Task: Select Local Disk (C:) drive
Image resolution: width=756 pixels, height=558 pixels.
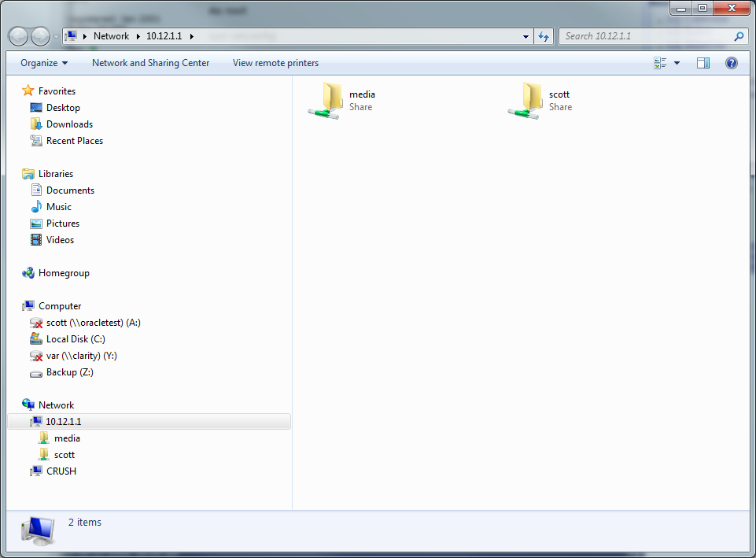Action: (75, 339)
